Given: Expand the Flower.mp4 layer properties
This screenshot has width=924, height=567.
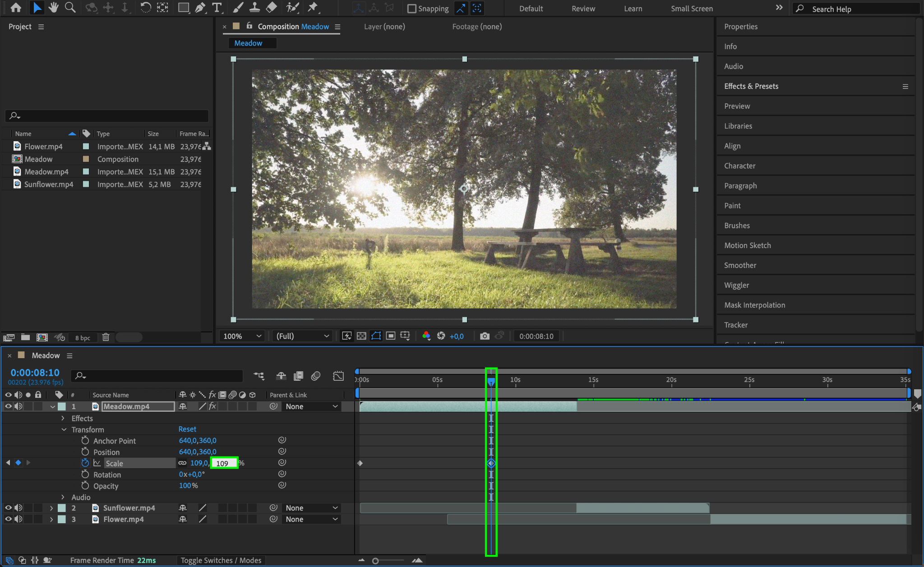Looking at the screenshot, I should tap(51, 520).
